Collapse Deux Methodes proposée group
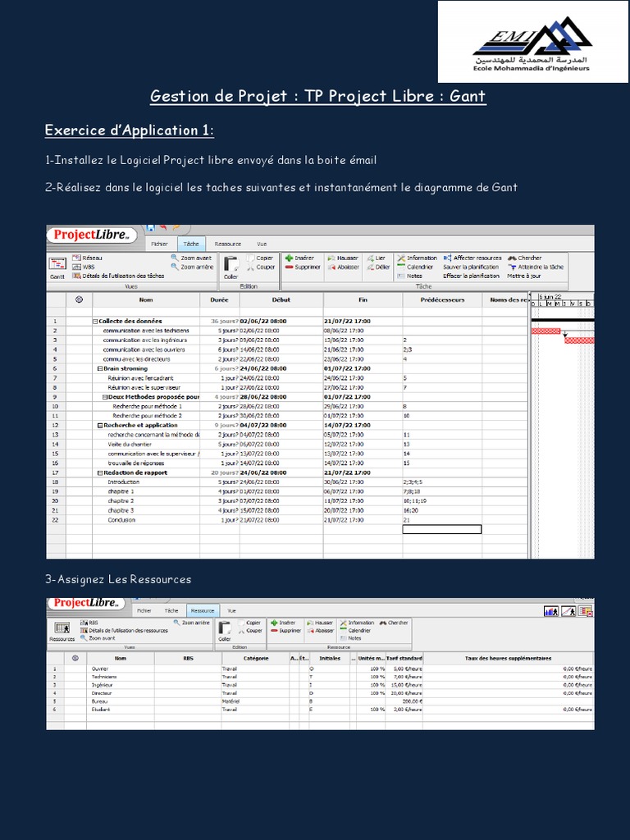The width and height of the screenshot is (630, 840). pyautogui.click(x=105, y=397)
